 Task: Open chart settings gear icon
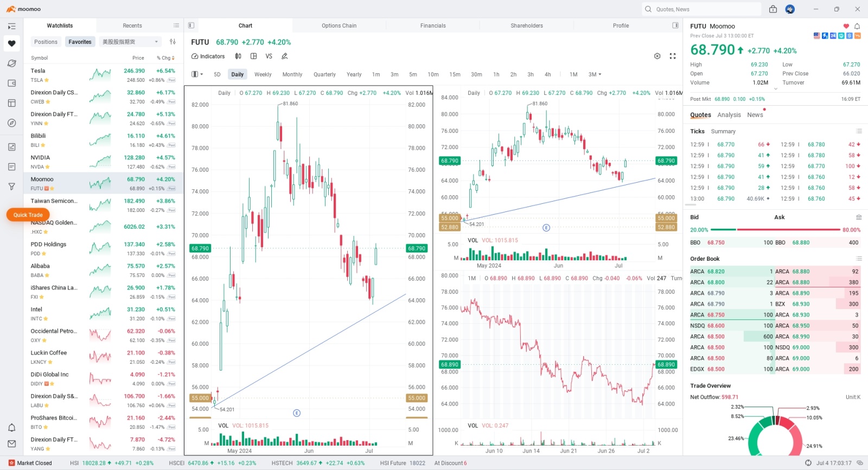(x=657, y=56)
